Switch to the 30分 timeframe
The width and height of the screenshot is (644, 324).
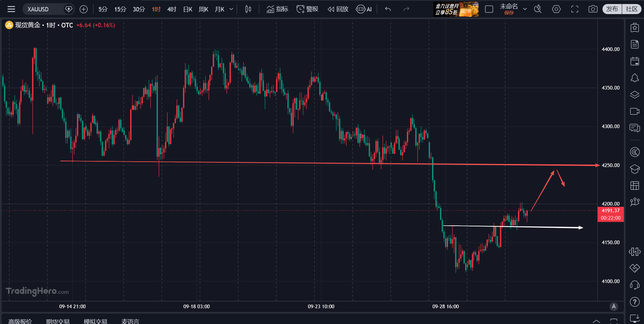139,9
